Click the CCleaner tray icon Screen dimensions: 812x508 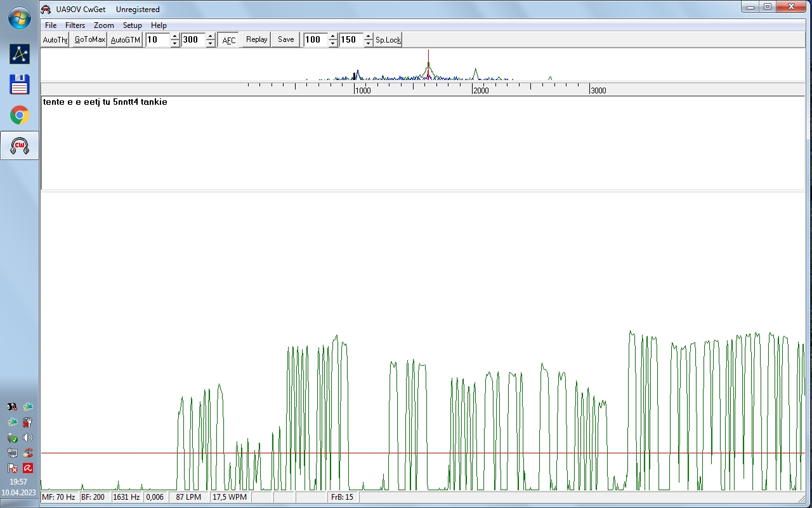(28, 453)
